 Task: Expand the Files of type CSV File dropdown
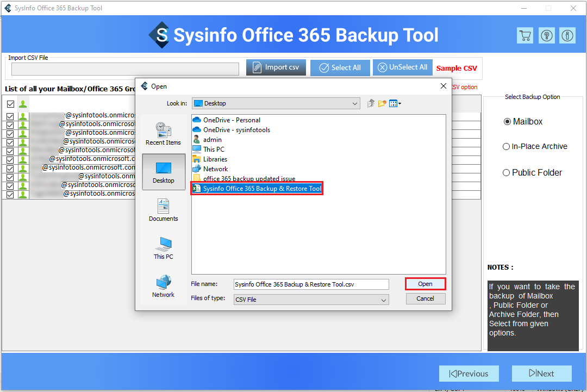(x=311, y=300)
